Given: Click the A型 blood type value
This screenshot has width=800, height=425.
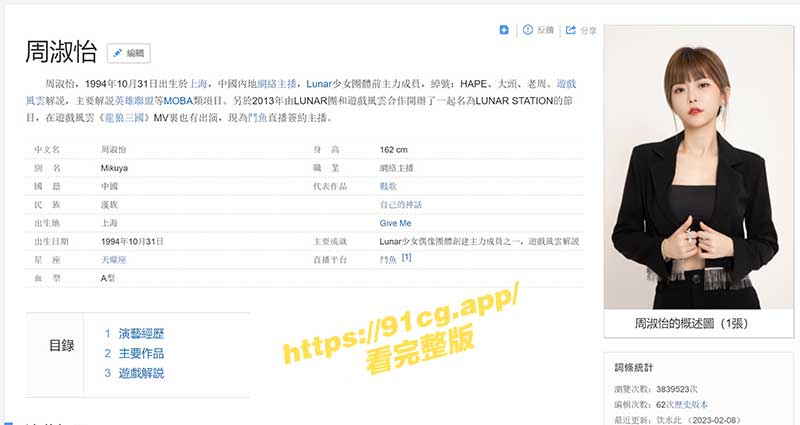Looking at the screenshot, I should [108, 278].
